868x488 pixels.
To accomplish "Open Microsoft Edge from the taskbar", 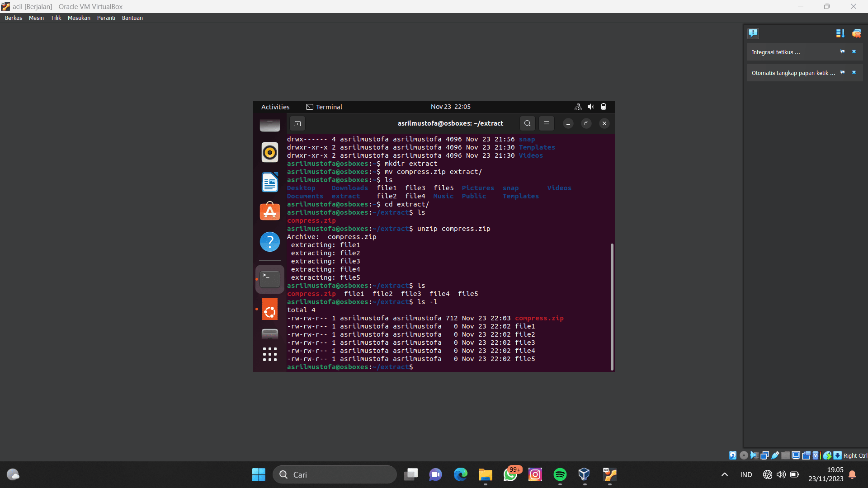I will [x=461, y=474].
